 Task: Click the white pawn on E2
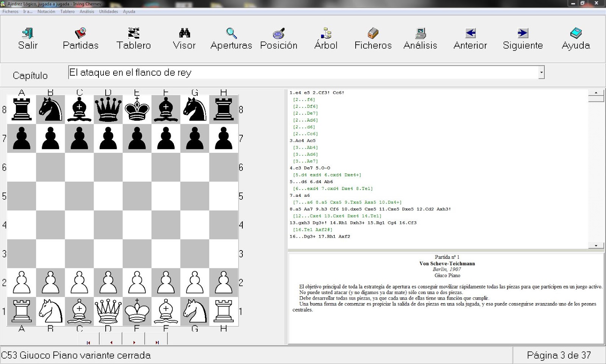[x=137, y=283]
